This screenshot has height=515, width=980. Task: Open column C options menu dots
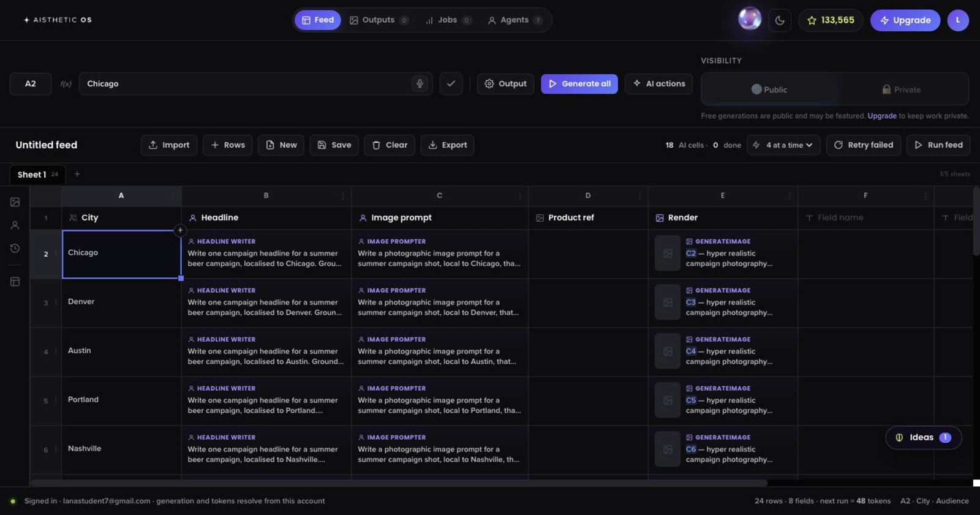pyautogui.click(x=520, y=196)
